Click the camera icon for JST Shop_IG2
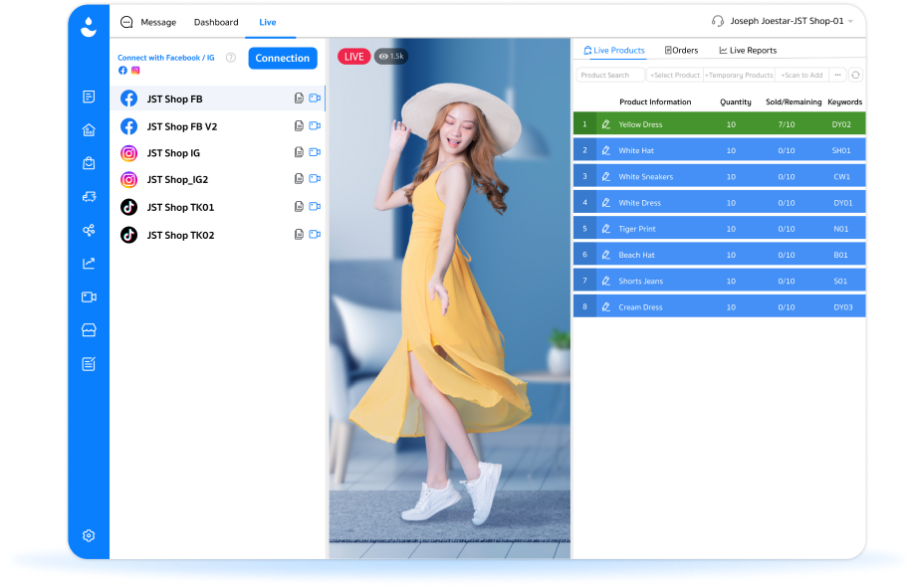The image size is (915, 588). coord(315,178)
